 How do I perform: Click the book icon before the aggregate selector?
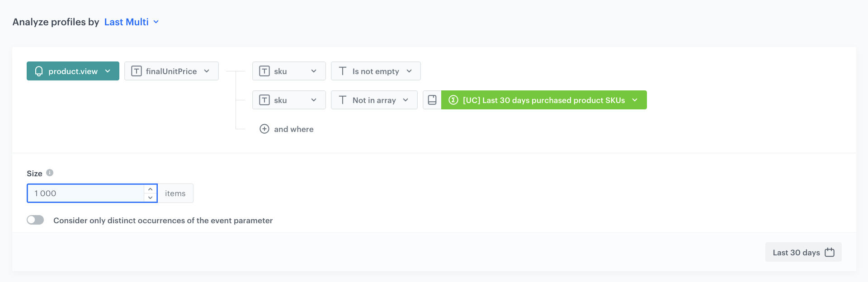point(432,100)
